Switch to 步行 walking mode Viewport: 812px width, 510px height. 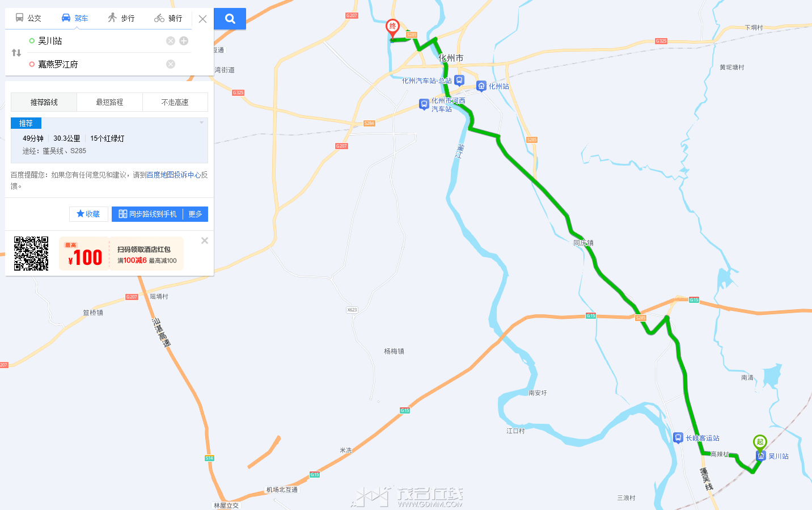coord(121,18)
